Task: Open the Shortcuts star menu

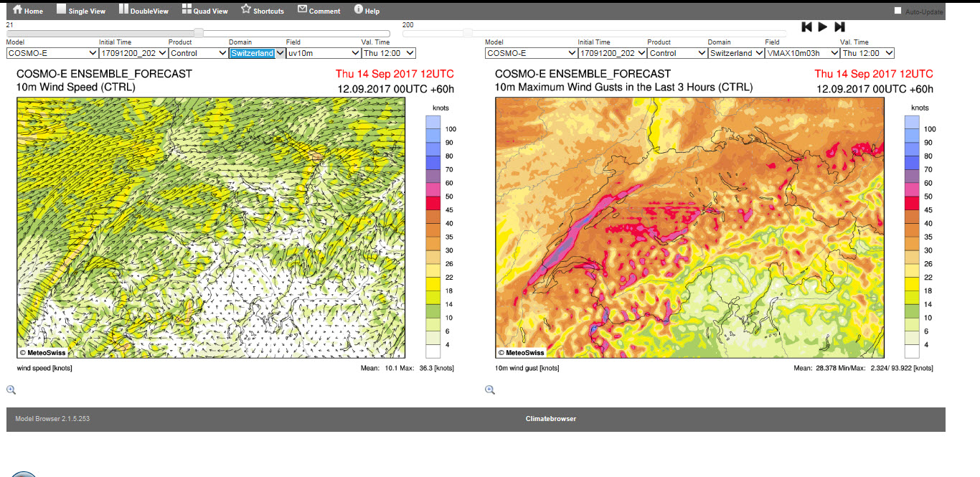Action: 246,10
